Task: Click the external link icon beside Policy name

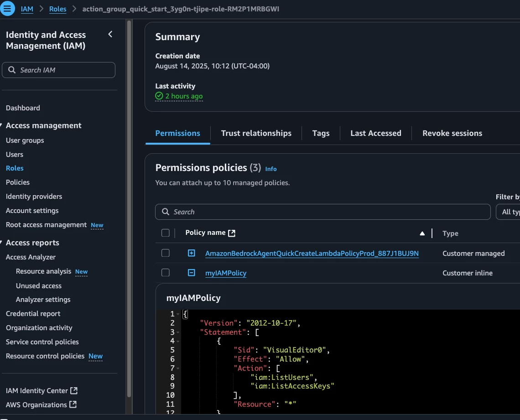Action: click(x=232, y=233)
